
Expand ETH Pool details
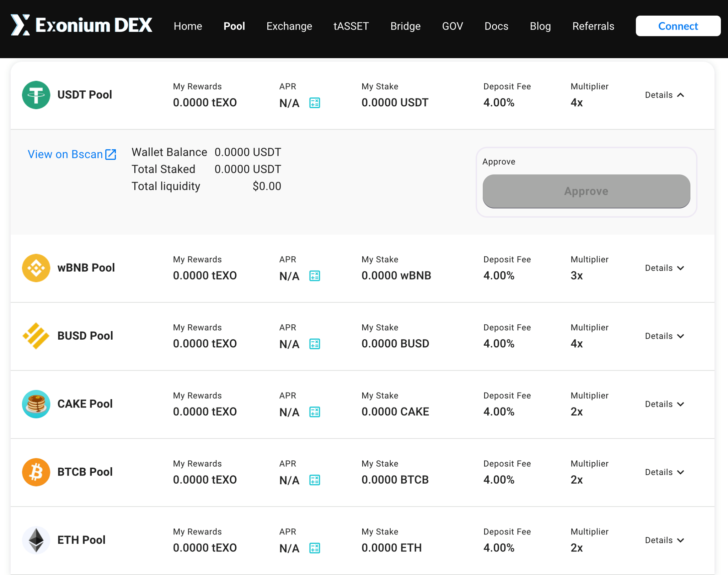[x=664, y=540]
